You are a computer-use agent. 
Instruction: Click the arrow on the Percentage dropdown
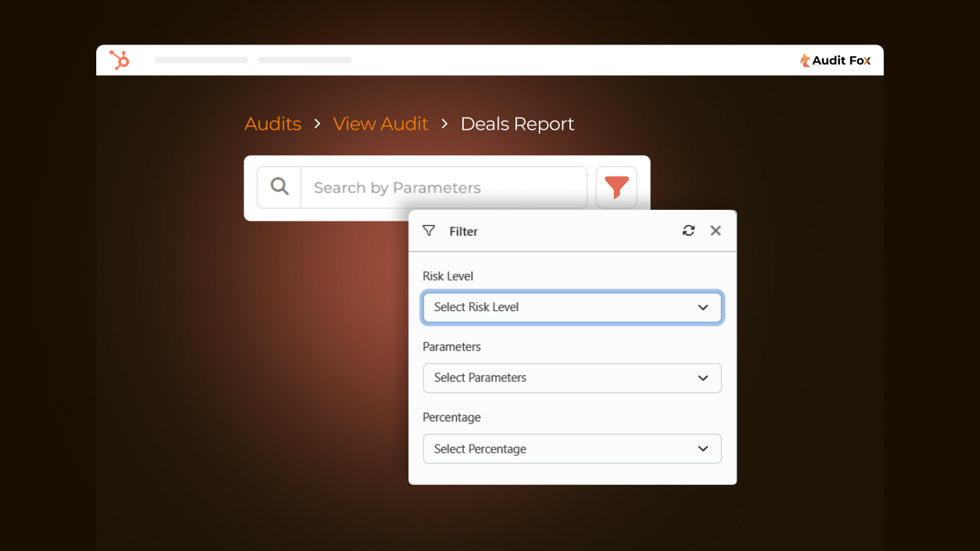pos(703,449)
